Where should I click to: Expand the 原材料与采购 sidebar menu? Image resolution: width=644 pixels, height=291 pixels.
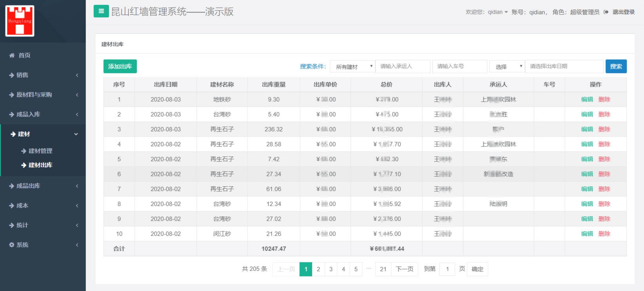coord(43,95)
